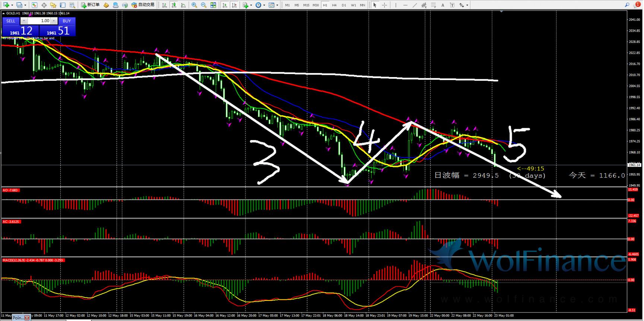Screen dimensions: 644x321
Task: Select the Fibonacci retracement tool
Action: point(433,5)
